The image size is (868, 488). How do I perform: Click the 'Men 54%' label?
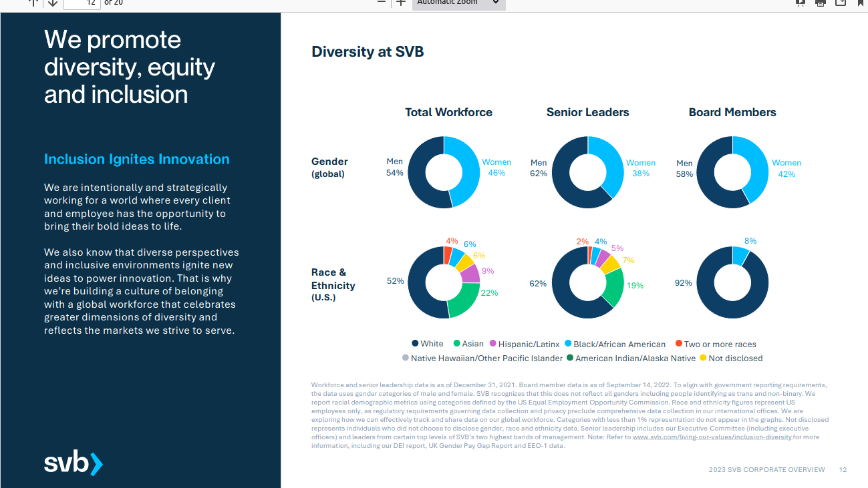395,168
